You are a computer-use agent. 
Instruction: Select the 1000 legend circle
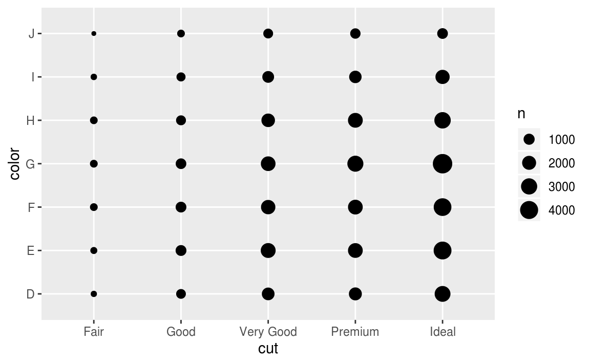(529, 139)
